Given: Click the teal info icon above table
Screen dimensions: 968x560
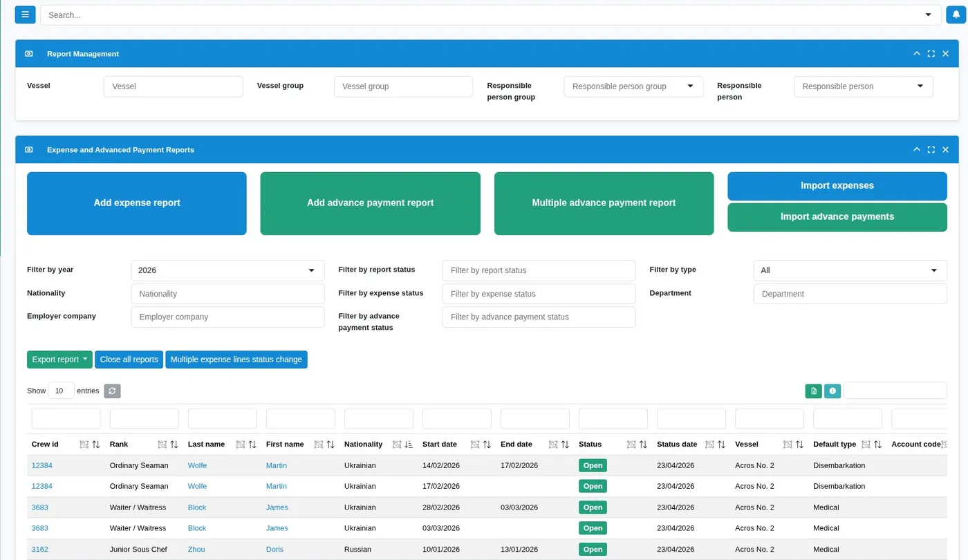Looking at the screenshot, I should pos(832,391).
